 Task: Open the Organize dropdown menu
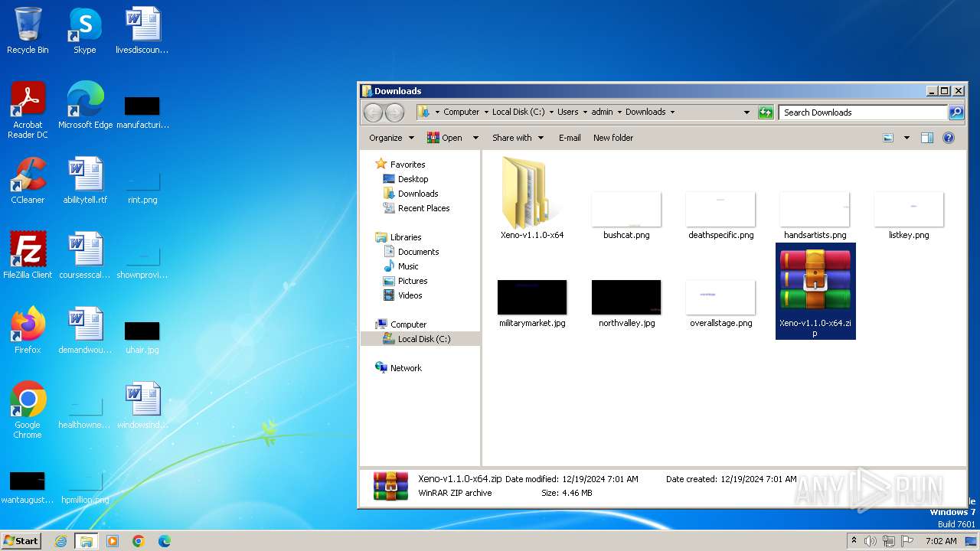tap(391, 138)
